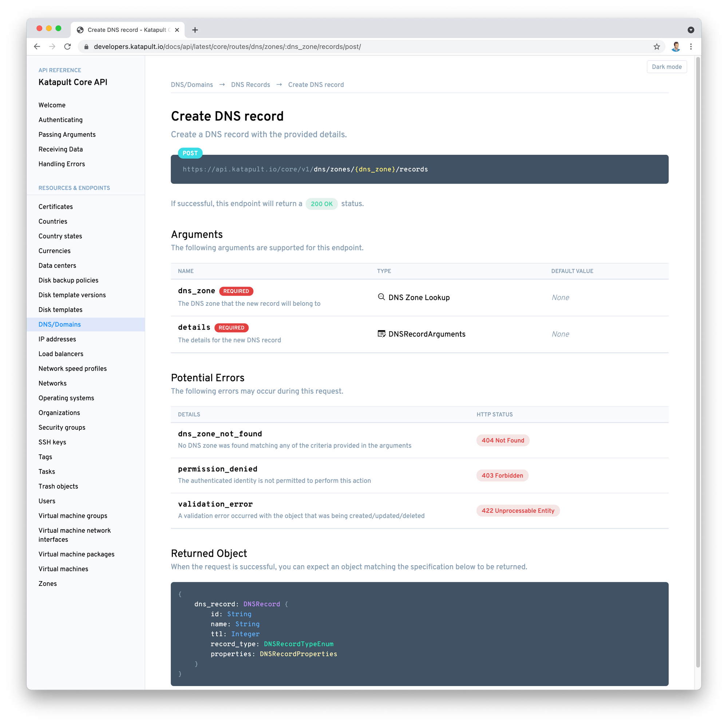Viewport: 728px width, 725px height.
Task: Open Networks in the sidebar
Action: 52,383
